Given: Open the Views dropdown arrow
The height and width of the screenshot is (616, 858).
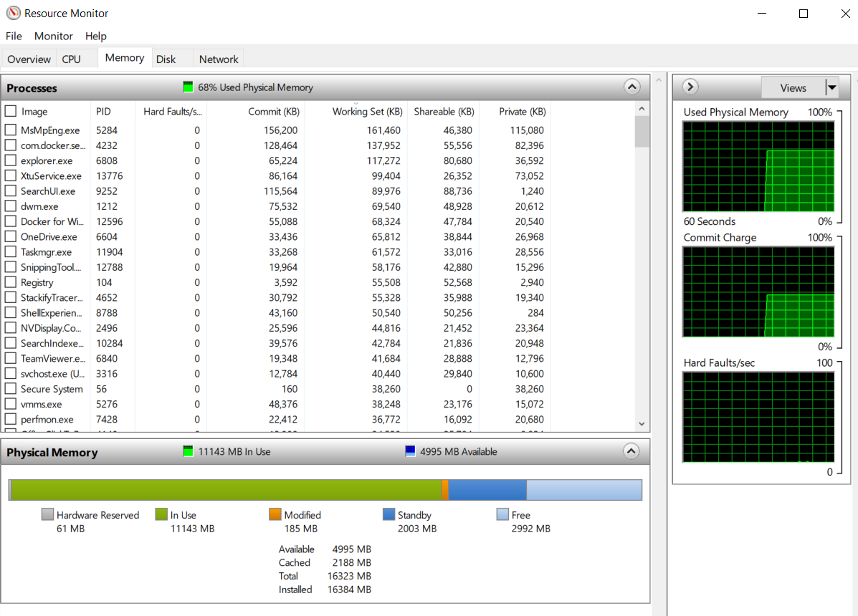Looking at the screenshot, I should point(831,87).
